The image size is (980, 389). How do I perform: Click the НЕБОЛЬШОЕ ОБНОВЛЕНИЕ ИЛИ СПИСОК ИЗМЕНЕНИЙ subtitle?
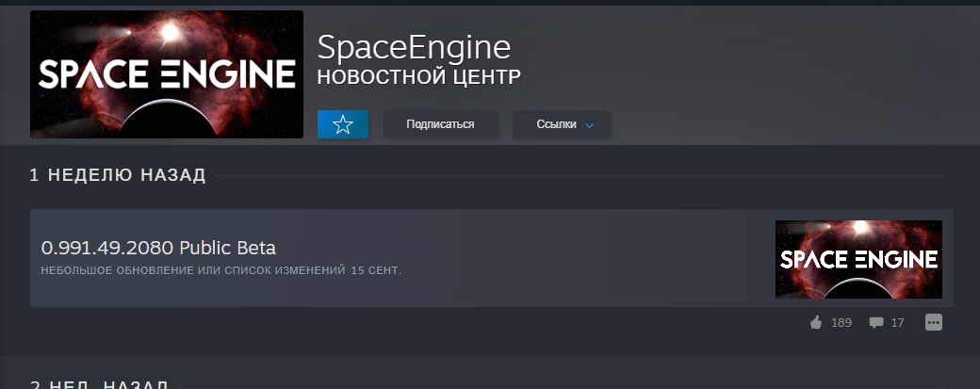coord(193,270)
